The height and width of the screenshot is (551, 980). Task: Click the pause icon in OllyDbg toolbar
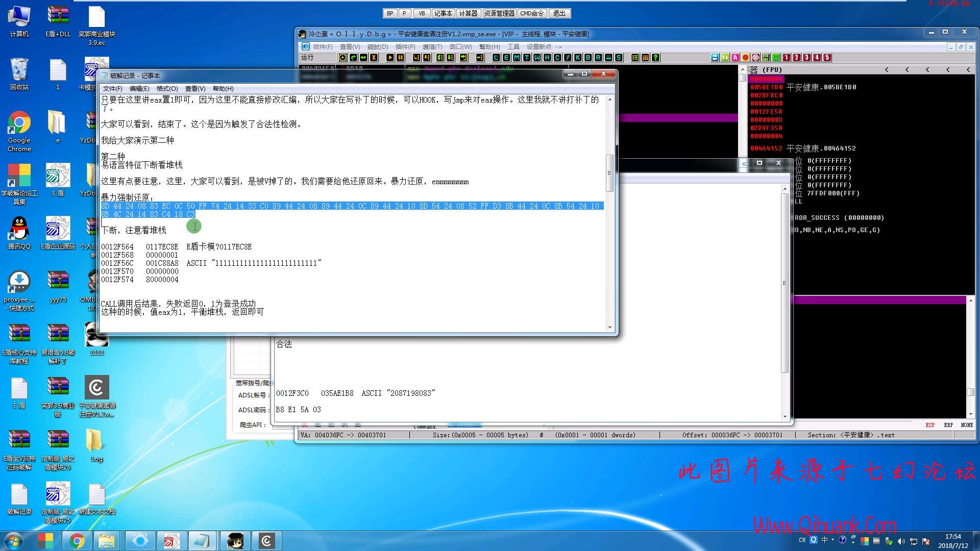tap(400, 57)
